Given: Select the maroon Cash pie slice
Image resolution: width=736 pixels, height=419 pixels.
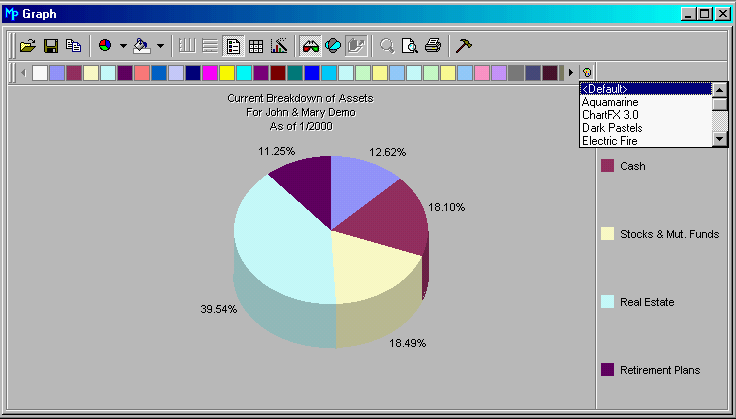Looking at the screenshot, I should point(390,218).
